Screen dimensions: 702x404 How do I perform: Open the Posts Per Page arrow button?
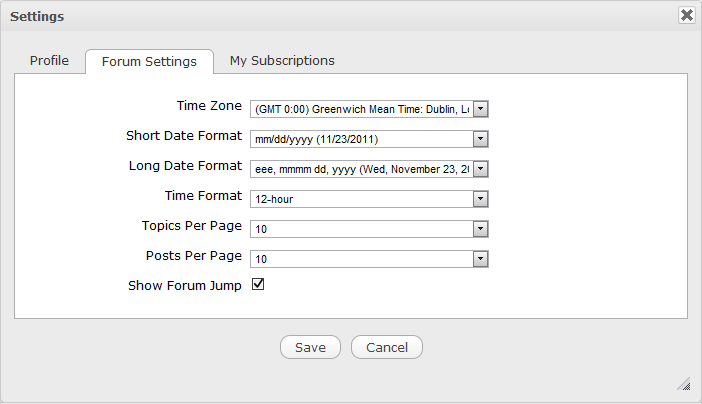[480, 259]
